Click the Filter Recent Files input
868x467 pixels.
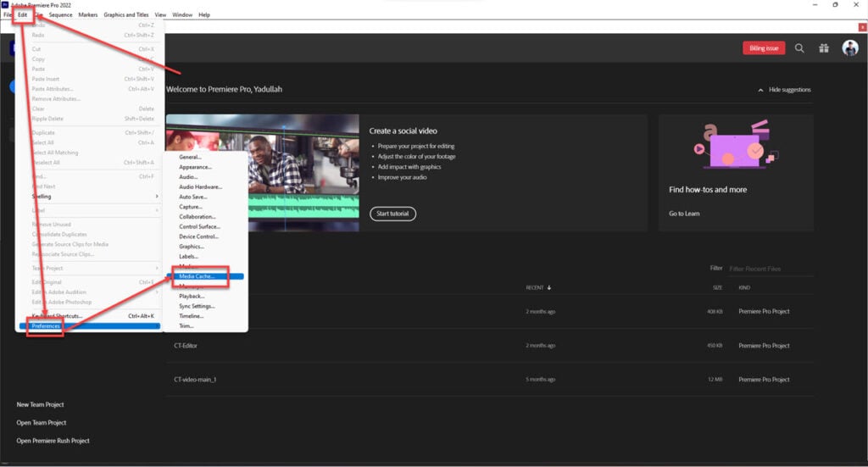click(x=770, y=269)
